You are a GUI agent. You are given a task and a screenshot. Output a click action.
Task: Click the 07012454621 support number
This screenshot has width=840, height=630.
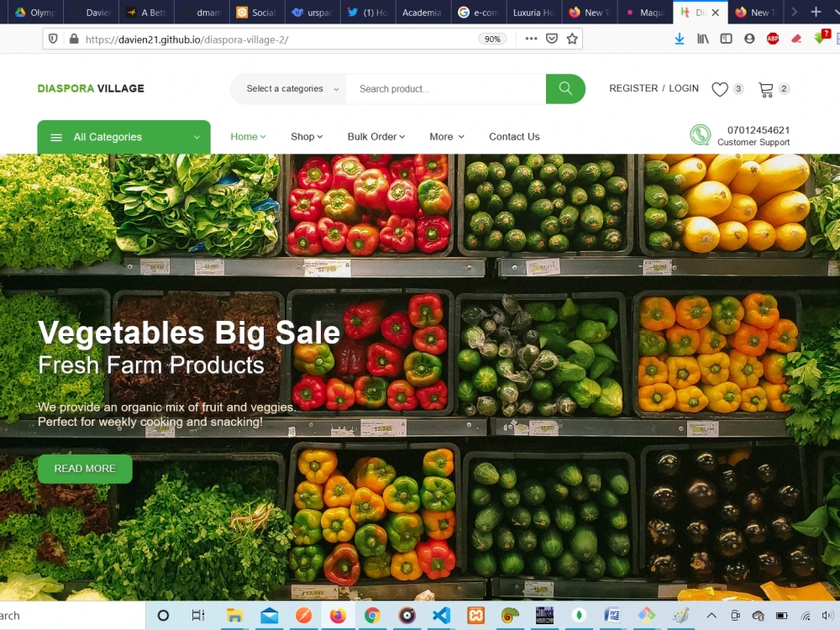(758, 130)
